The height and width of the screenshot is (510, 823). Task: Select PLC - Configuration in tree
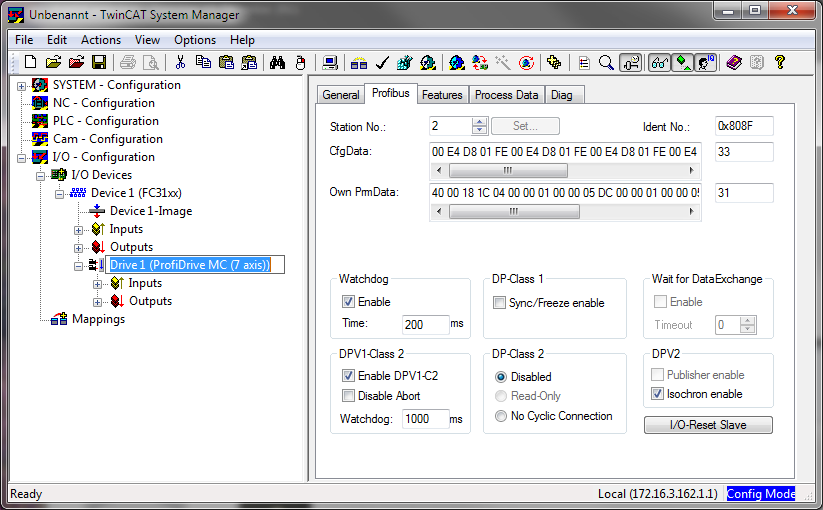tap(105, 121)
